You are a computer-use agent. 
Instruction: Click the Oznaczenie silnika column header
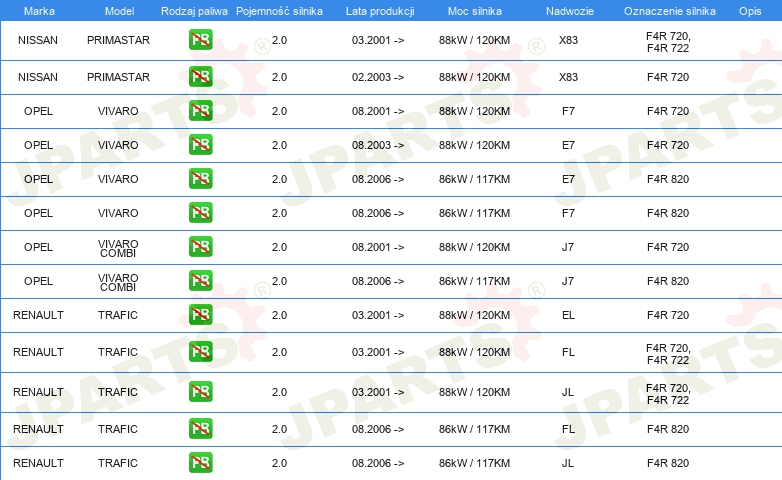click(670, 11)
